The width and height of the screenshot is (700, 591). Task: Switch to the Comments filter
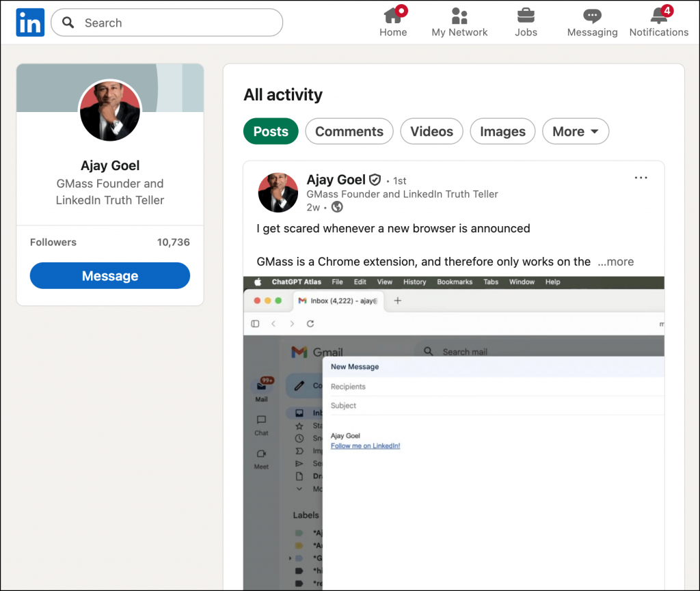[x=349, y=132]
